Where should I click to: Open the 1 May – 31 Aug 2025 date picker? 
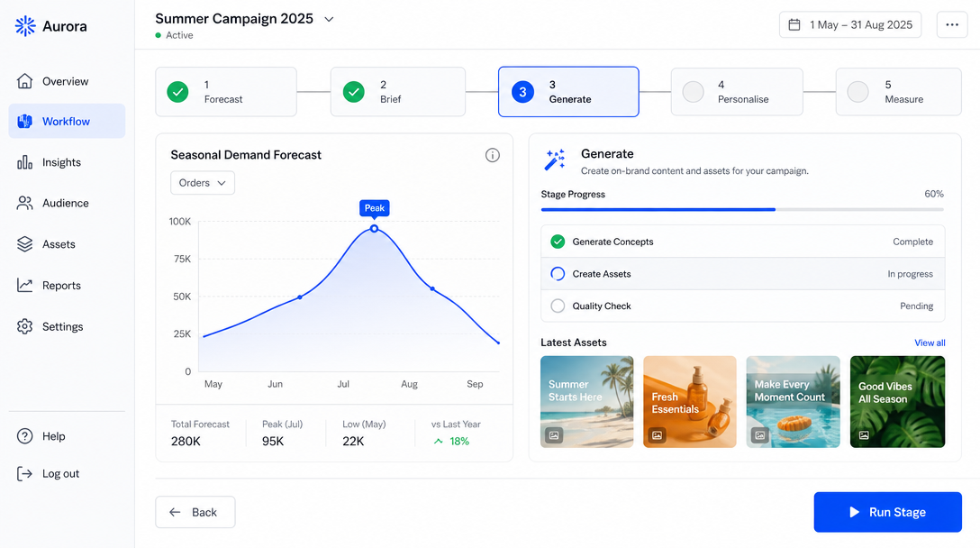(850, 25)
